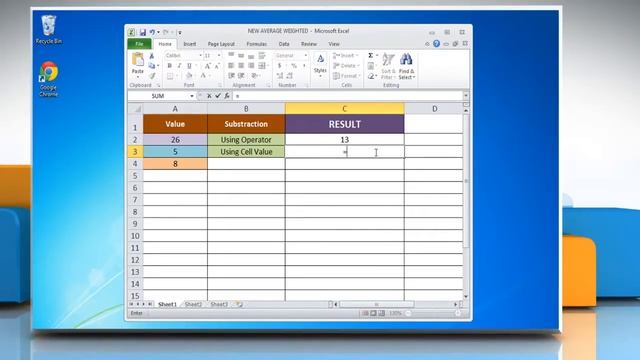Click the Save icon in quick access toolbar
Screen dimensions: 640x360
pos(142,32)
